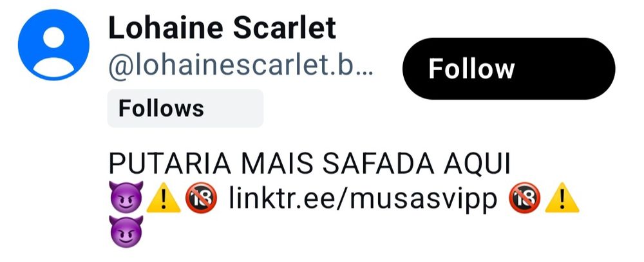Click the warning sign emoji after the link
This screenshot has width=644, height=262.
tap(562, 198)
